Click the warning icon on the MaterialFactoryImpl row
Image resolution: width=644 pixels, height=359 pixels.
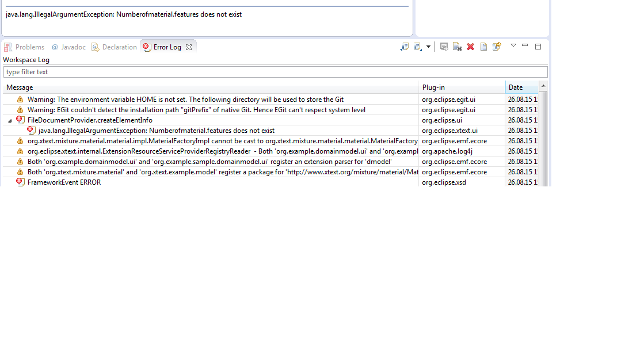click(20, 141)
